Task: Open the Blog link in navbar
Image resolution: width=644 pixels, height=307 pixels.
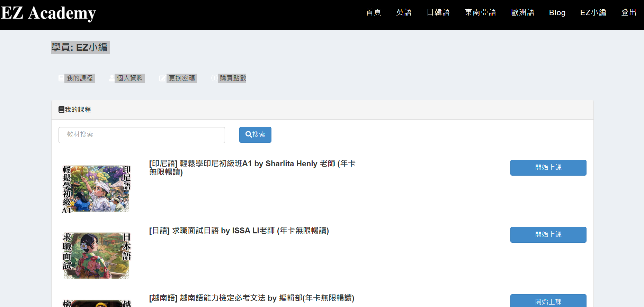Action: click(557, 12)
